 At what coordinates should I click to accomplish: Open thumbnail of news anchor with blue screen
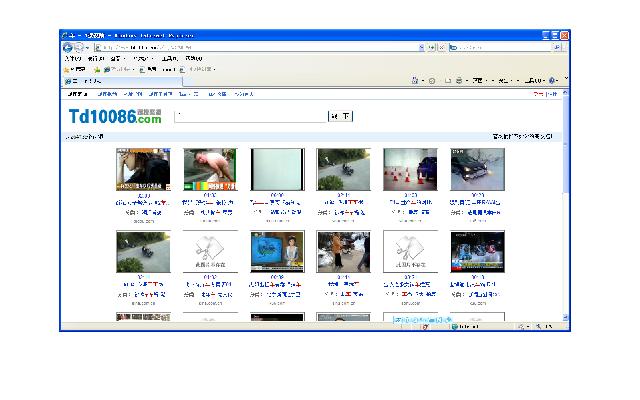click(277, 251)
